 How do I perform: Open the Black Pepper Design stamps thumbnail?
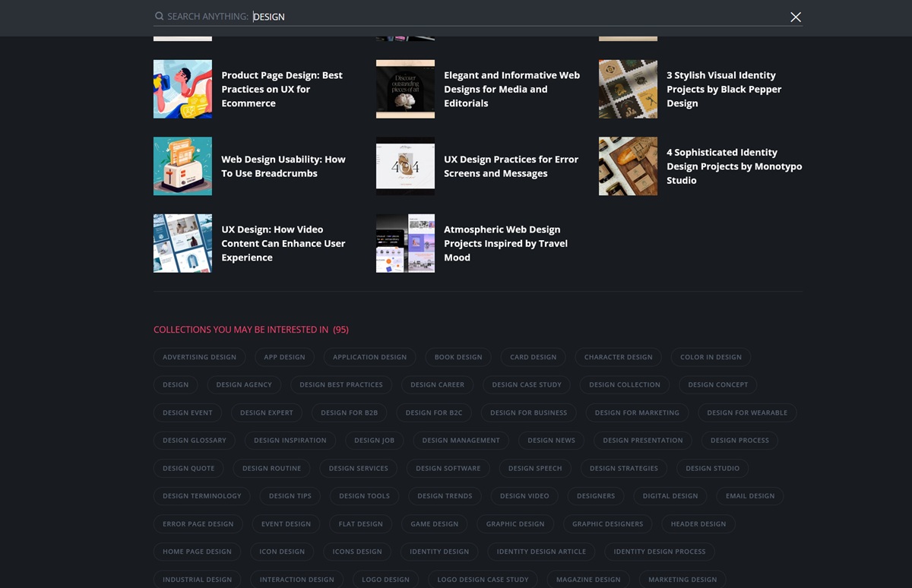point(628,89)
